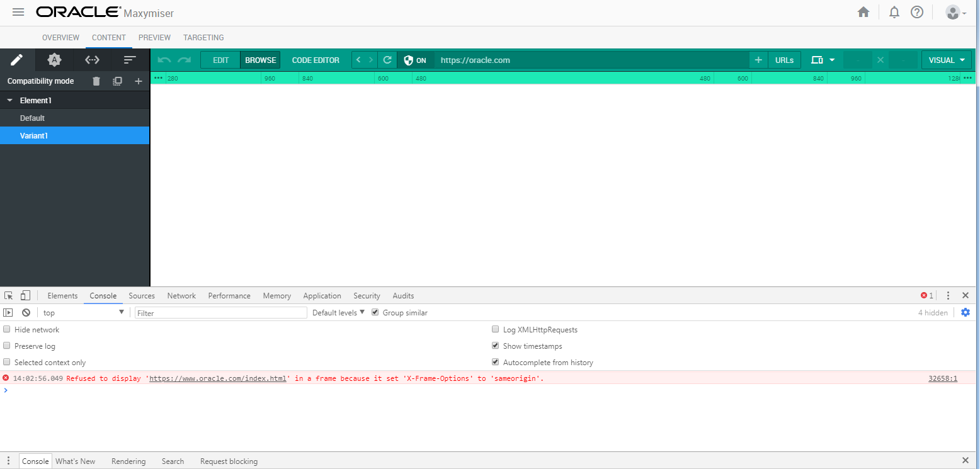Clear the console with the ban icon
Screen dimensions: 980x469
[x=26, y=313]
